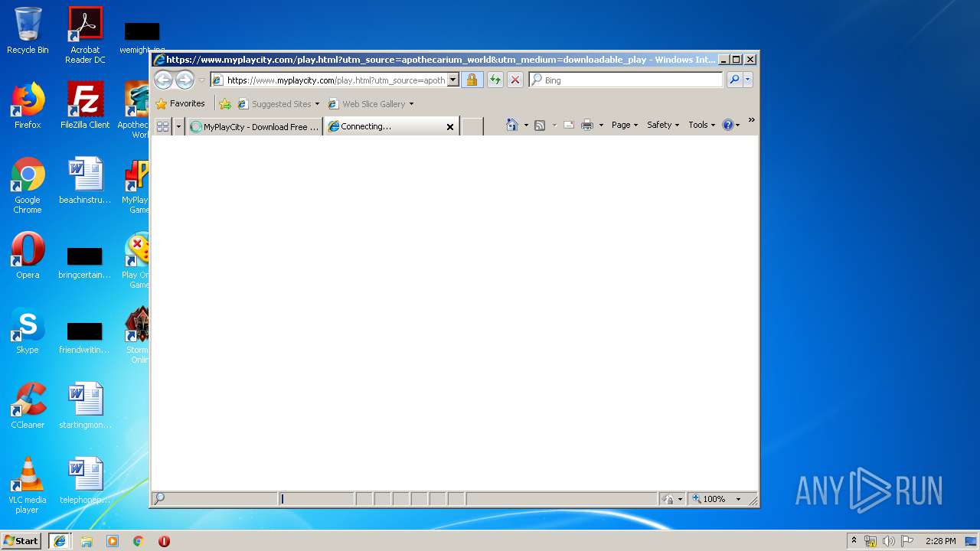Click the RSS feeds icon
This screenshot has height=551, width=980.
540,125
